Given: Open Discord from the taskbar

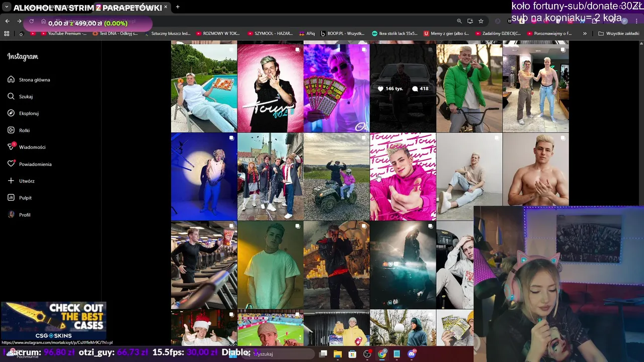Looking at the screenshot, I should tap(412, 354).
